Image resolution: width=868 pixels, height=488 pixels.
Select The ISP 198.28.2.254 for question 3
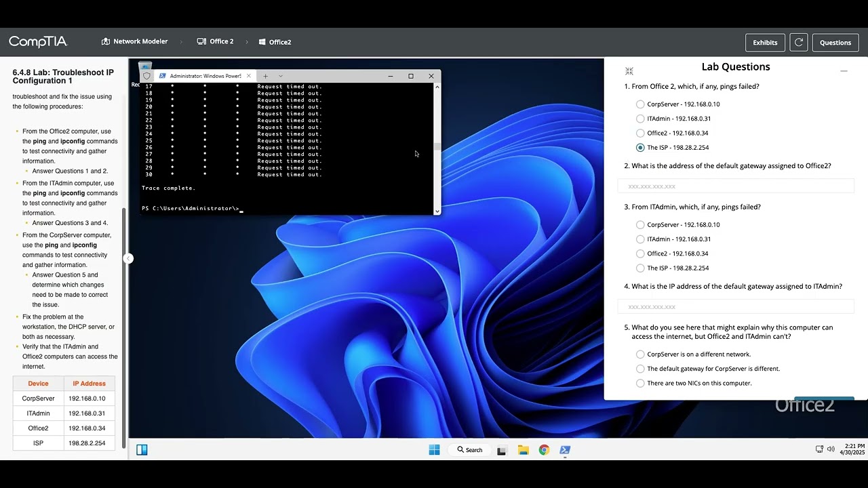(640, 268)
